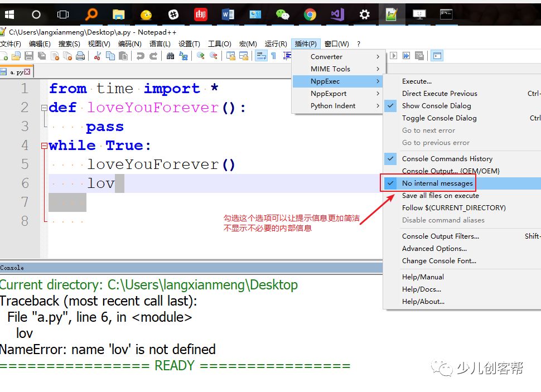Viewport: 541px width, 392px height.
Task: Click the Cut scissors icon
Action: point(98,56)
